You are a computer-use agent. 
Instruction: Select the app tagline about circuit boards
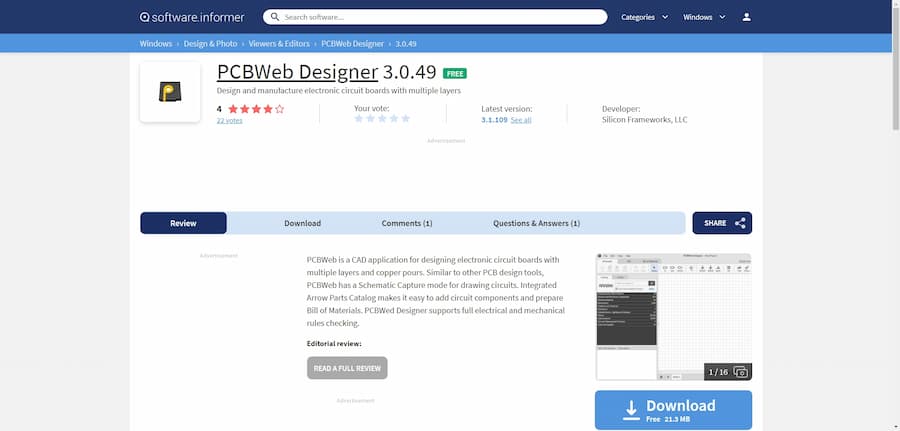click(x=339, y=91)
